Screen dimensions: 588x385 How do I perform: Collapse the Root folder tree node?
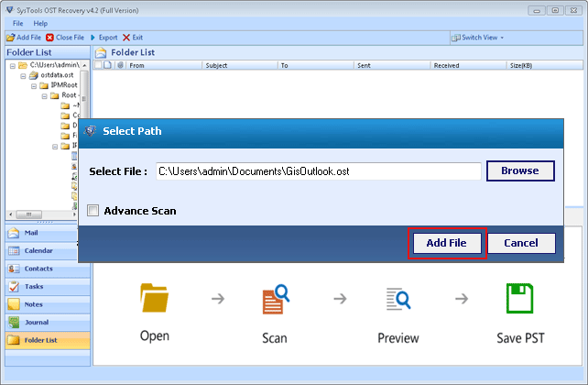tap(44, 96)
